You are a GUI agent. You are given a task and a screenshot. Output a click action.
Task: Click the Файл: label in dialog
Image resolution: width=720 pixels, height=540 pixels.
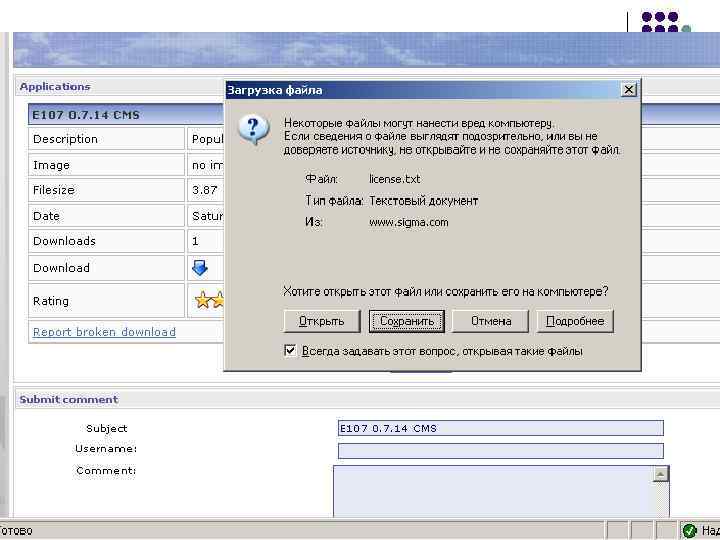[321, 179]
